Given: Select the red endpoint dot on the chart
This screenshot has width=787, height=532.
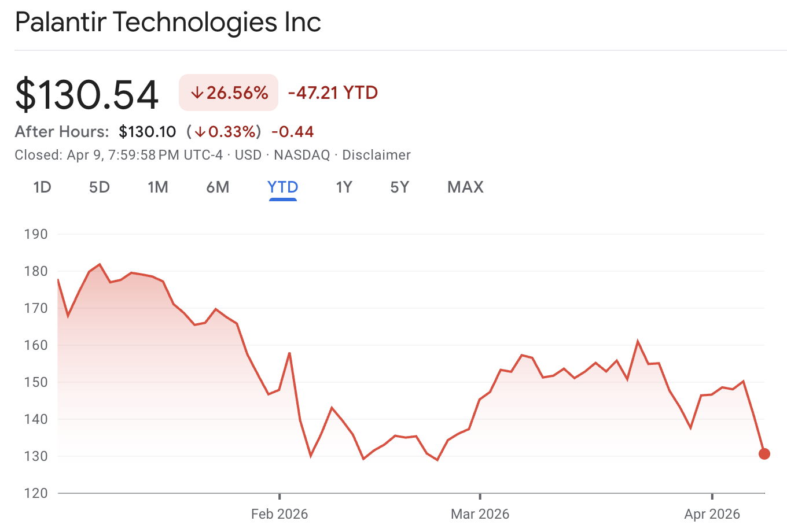Looking at the screenshot, I should tap(764, 454).
